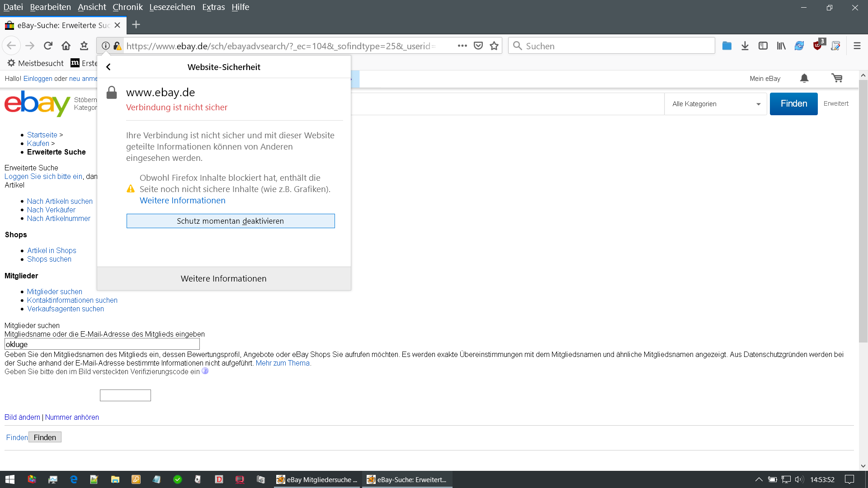Open the eBay shopping cart icon

[837, 78]
